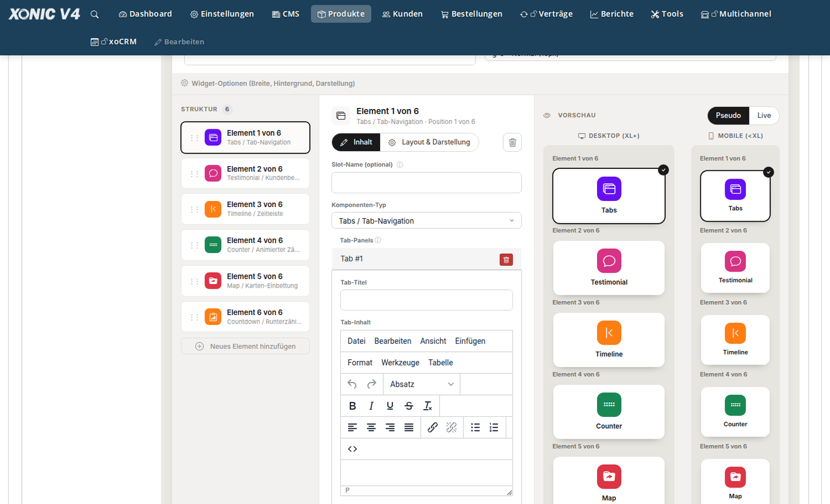The image size is (830, 504).
Task: Open the CMS menu
Action: pos(286,14)
